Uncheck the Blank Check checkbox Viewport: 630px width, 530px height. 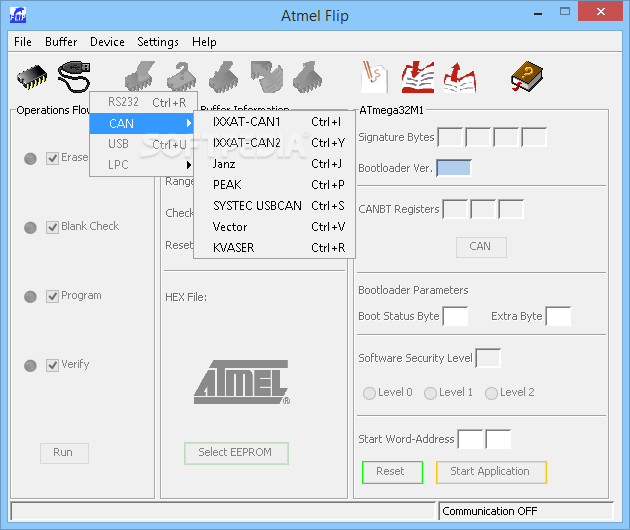tap(52, 227)
